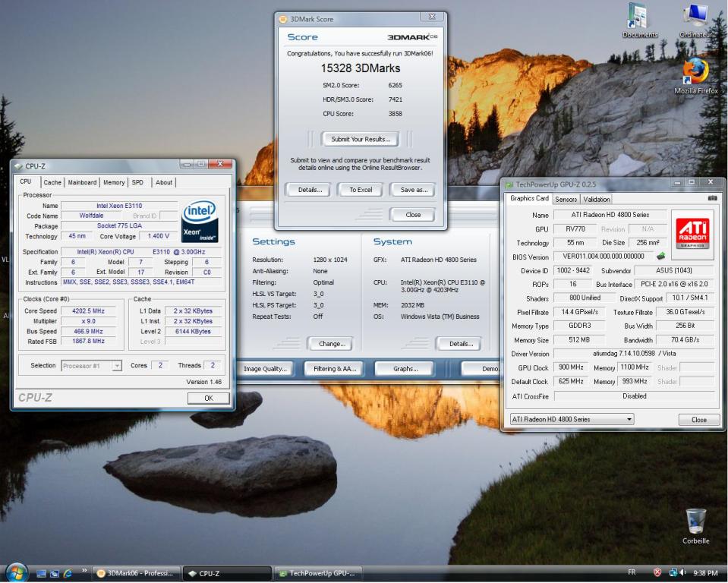728x583 pixels.
Task: Click the GPU-Z screenshot camera icon
Action: 712,198
